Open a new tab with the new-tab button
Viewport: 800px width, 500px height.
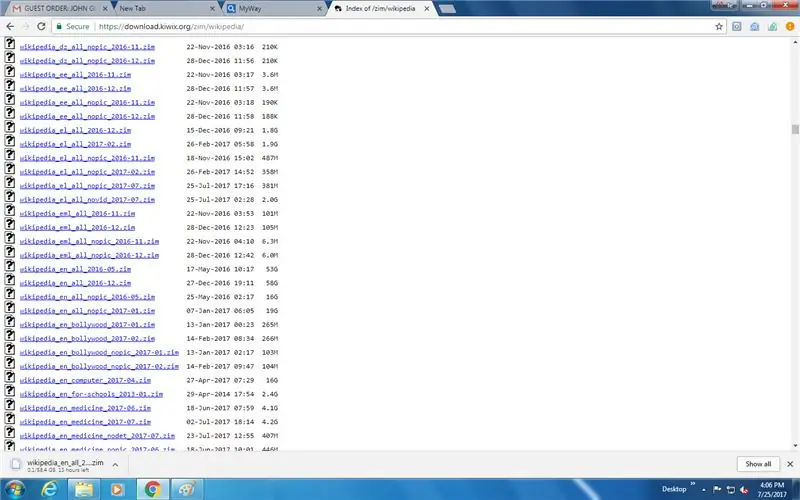[x=447, y=9]
